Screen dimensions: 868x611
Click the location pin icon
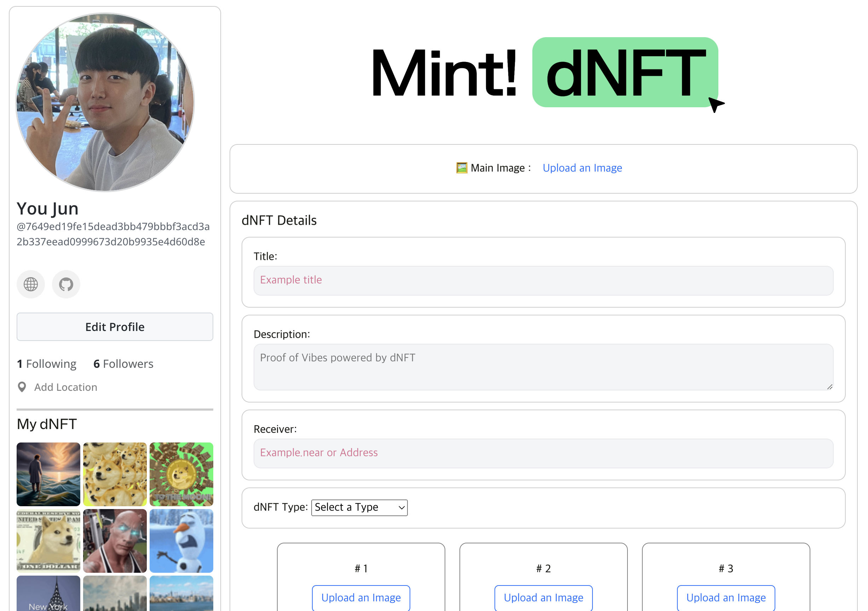pyautogui.click(x=22, y=387)
